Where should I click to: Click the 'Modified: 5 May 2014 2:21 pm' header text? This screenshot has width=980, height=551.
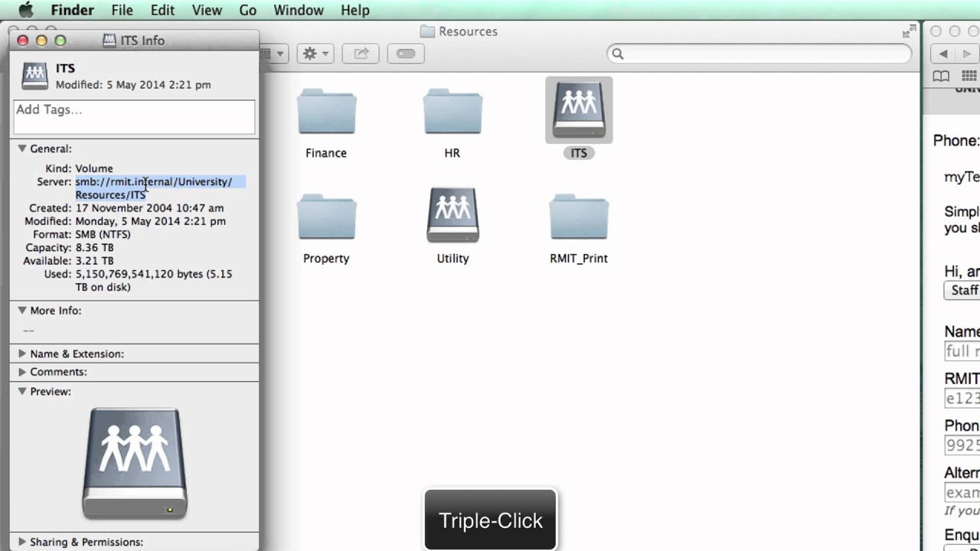(x=133, y=85)
